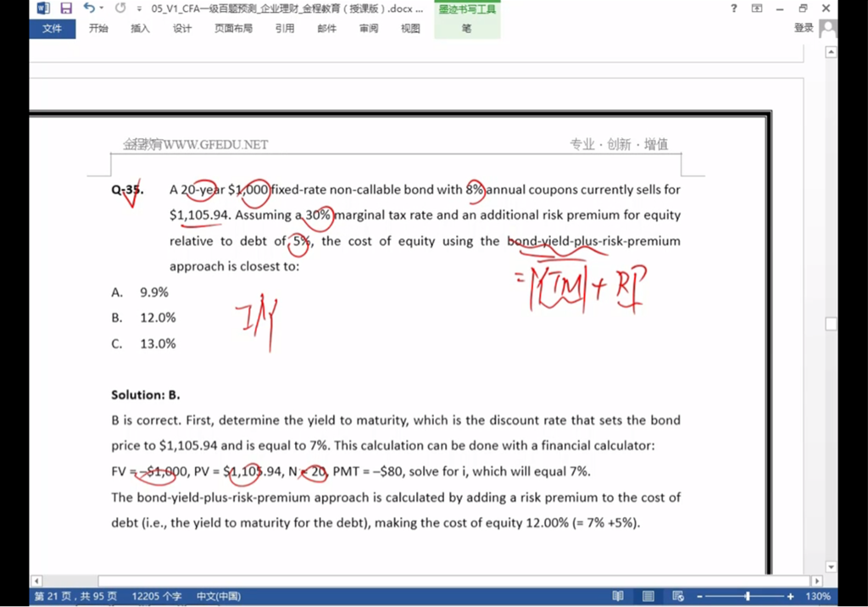Save the document with the floppy disk icon
Screen dimensions: 868x607
coord(66,8)
